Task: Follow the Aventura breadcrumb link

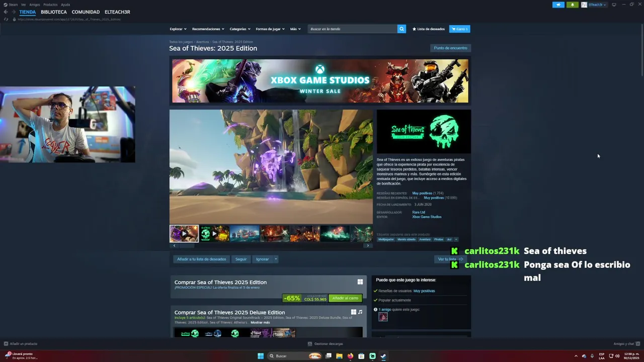Action: 202,42
